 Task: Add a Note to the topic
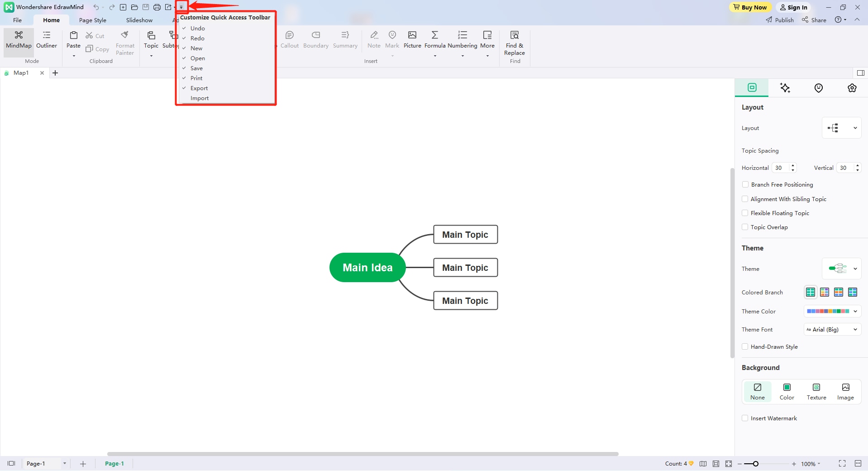click(374, 40)
